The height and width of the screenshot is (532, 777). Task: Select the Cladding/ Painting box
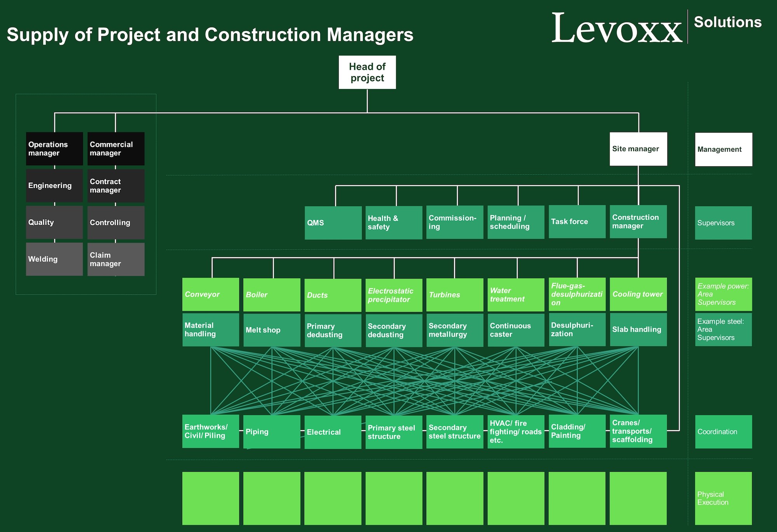click(x=577, y=431)
